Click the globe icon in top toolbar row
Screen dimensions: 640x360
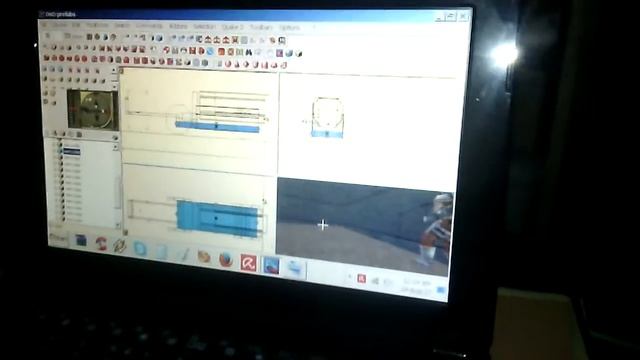point(159,38)
